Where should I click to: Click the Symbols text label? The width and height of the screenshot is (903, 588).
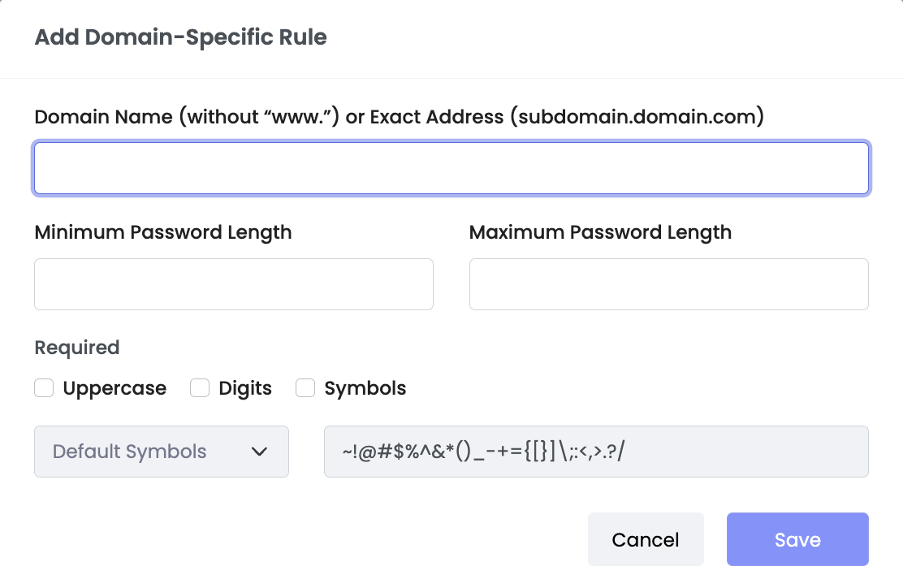[x=365, y=388]
